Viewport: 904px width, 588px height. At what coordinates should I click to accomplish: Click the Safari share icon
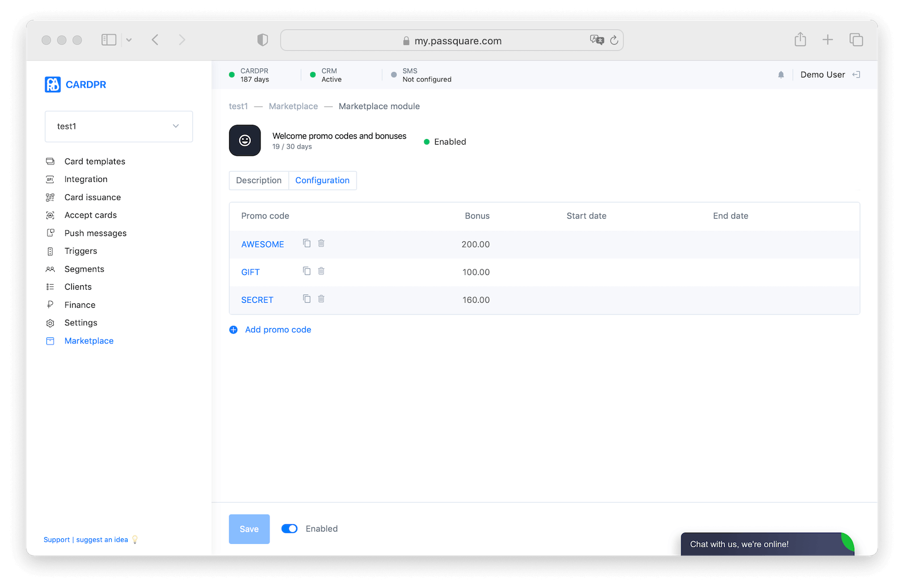click(x=800, y=40)
